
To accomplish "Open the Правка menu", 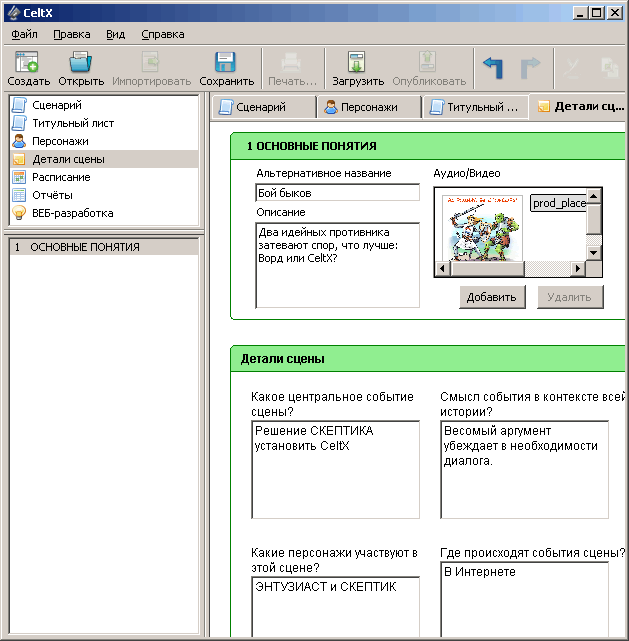I will coord(72,34).
